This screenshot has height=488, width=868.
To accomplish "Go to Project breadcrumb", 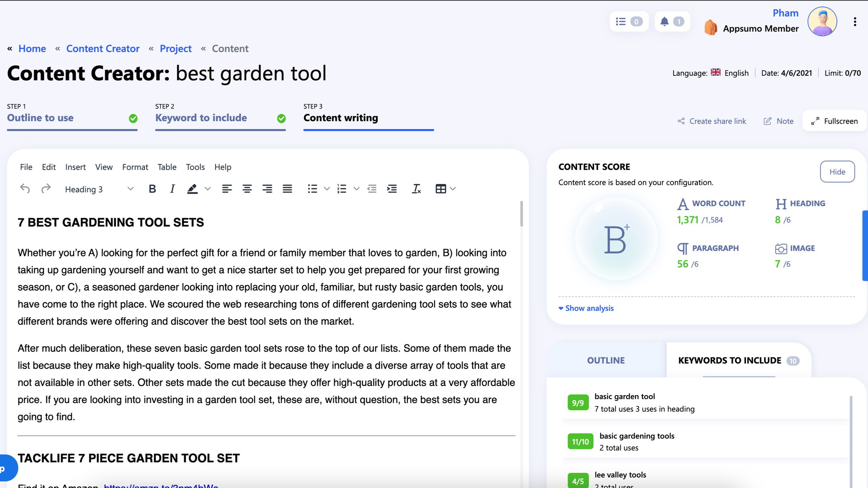I will tap(175, 49).
